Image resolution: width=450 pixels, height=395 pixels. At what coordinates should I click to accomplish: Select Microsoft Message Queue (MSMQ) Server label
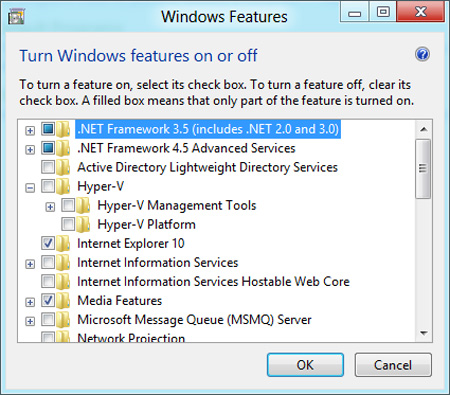pos(194,320)
